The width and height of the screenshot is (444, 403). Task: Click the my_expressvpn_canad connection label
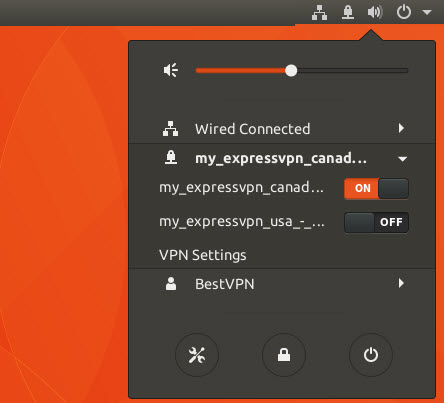(x=241, y=188)
